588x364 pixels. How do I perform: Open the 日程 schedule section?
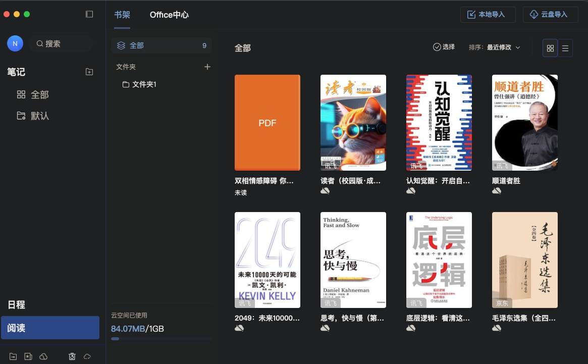pos(16,305)
